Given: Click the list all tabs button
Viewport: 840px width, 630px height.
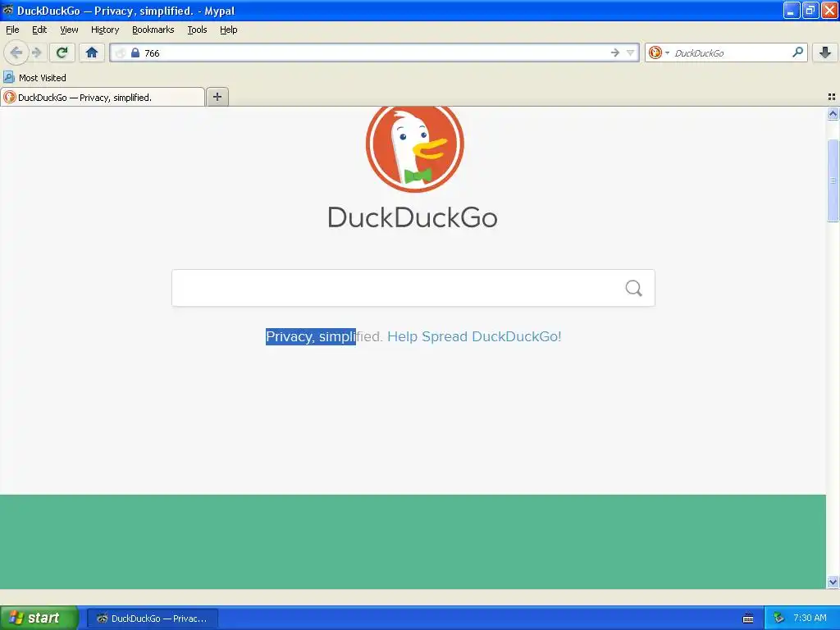Looking at the screenshot, I should tap(832, 97).
